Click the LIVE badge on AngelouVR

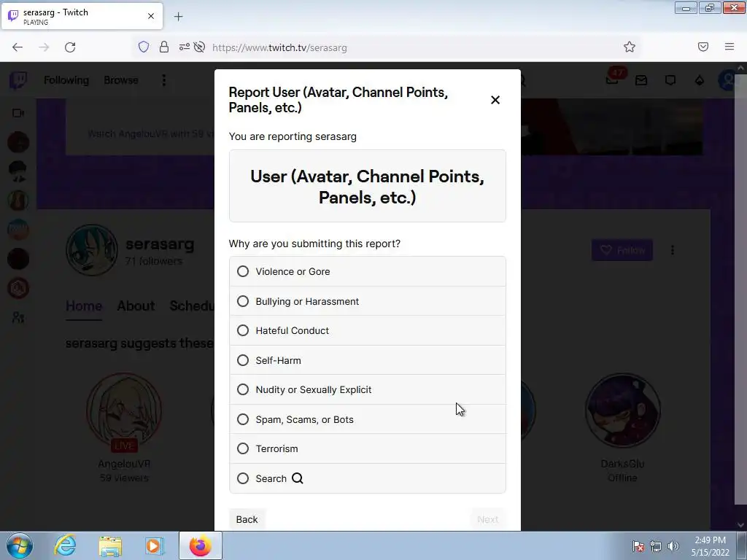click(x=124, y=446)
